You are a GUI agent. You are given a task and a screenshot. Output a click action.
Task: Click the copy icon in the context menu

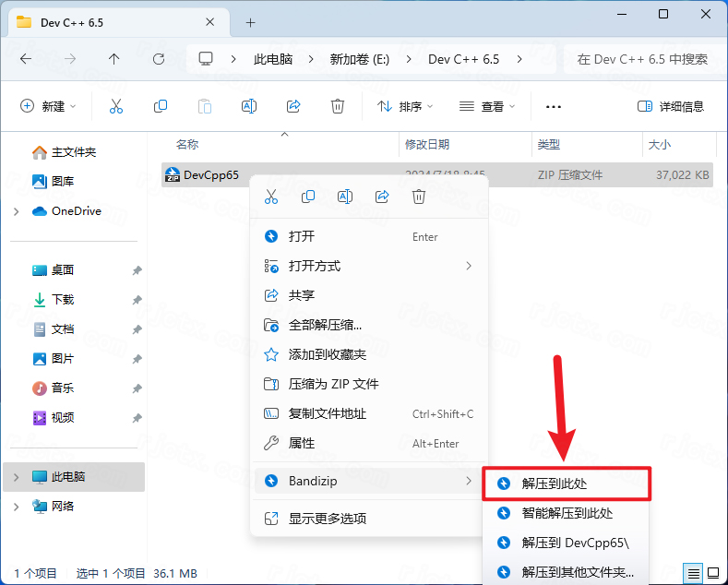[x=308, y=197]
